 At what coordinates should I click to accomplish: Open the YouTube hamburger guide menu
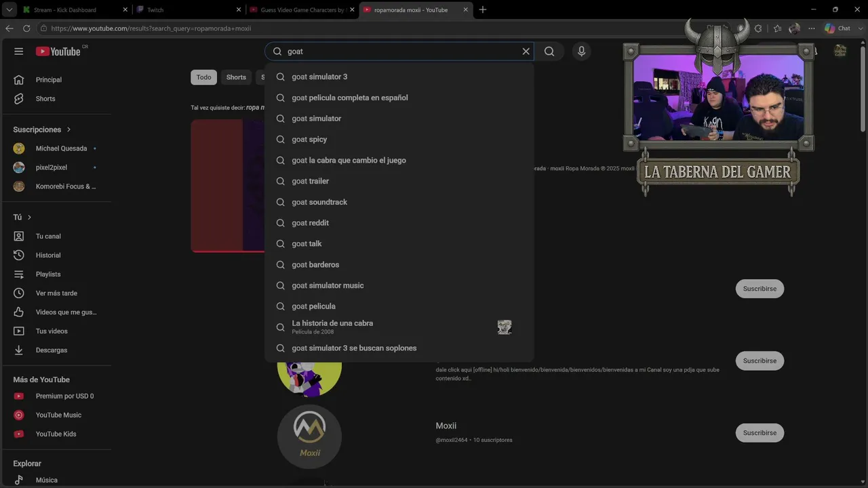pos(19,52)
